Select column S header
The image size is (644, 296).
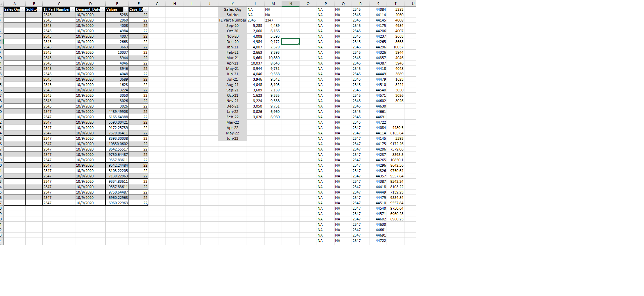[x=378, y=4]
